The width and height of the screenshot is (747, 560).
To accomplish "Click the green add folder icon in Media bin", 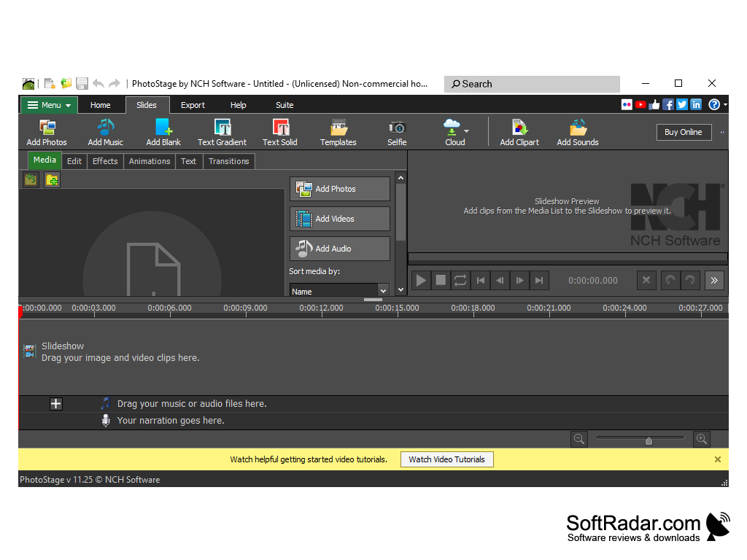I will click(52, 180).
